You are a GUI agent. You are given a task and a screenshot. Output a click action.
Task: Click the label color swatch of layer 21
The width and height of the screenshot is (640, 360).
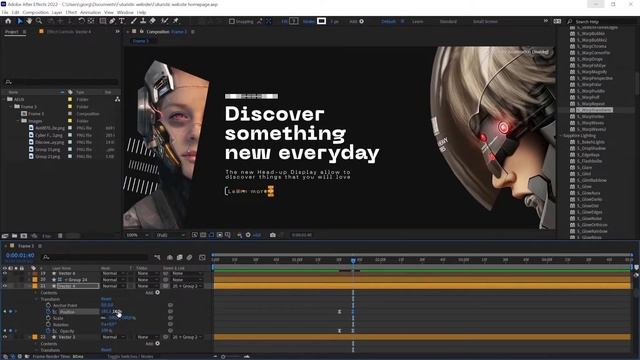[x=35, y=286]
